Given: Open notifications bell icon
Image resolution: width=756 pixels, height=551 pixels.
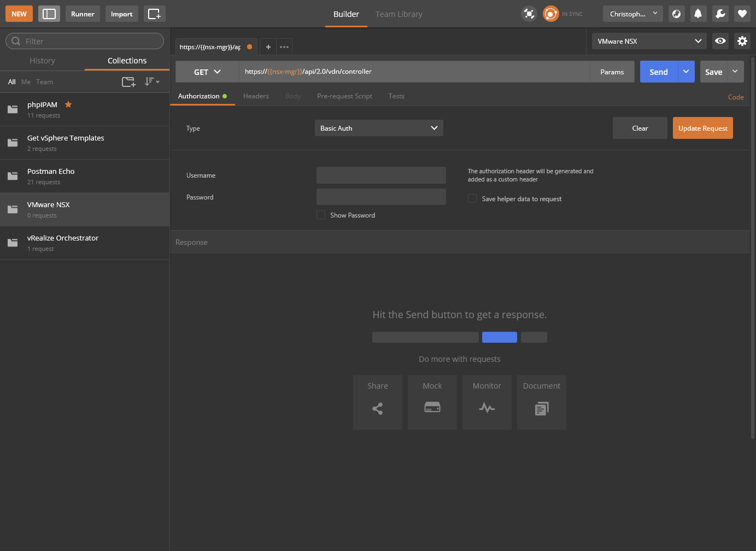Looking at the screenshot, I should coord(698,14).
